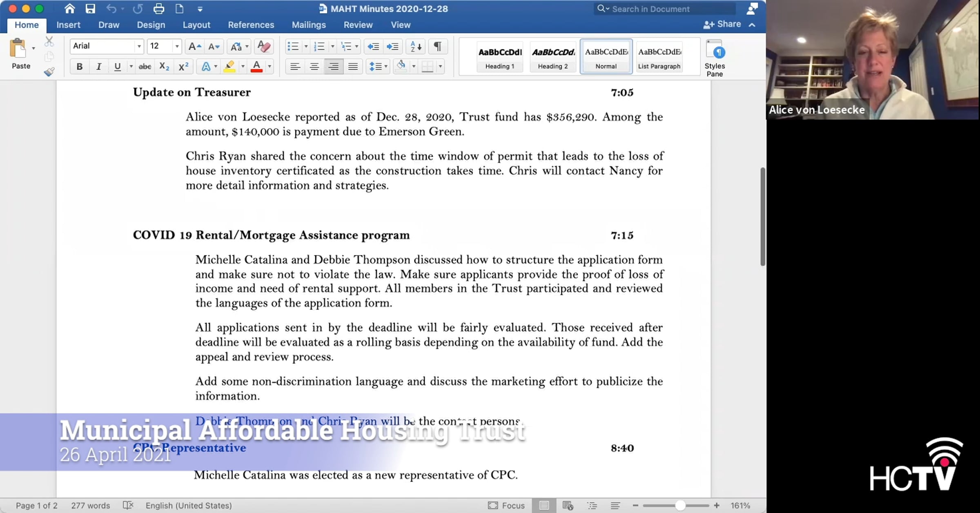
Task: Open the font name dropdown
Action: (139, 46)
